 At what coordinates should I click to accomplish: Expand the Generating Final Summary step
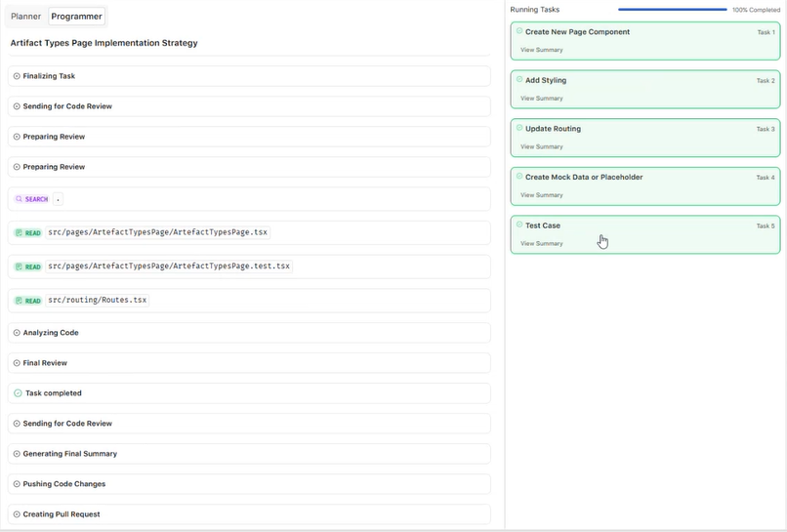tap(249, 454)
